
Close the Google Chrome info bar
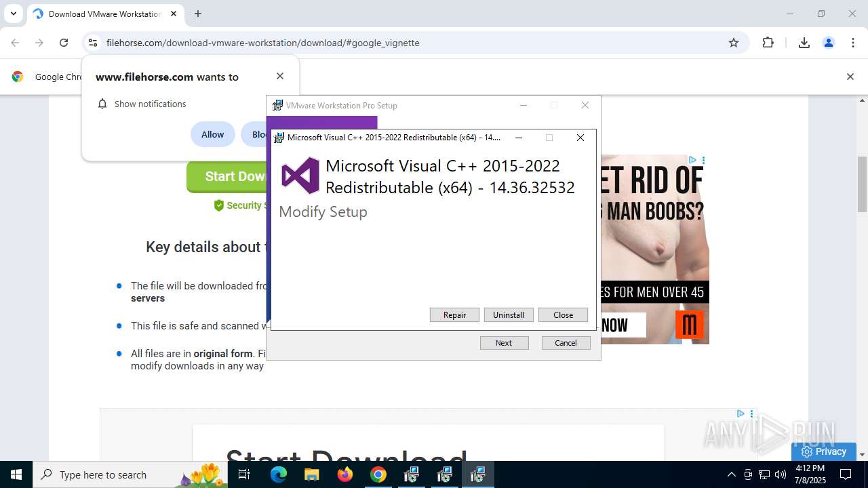850,77
